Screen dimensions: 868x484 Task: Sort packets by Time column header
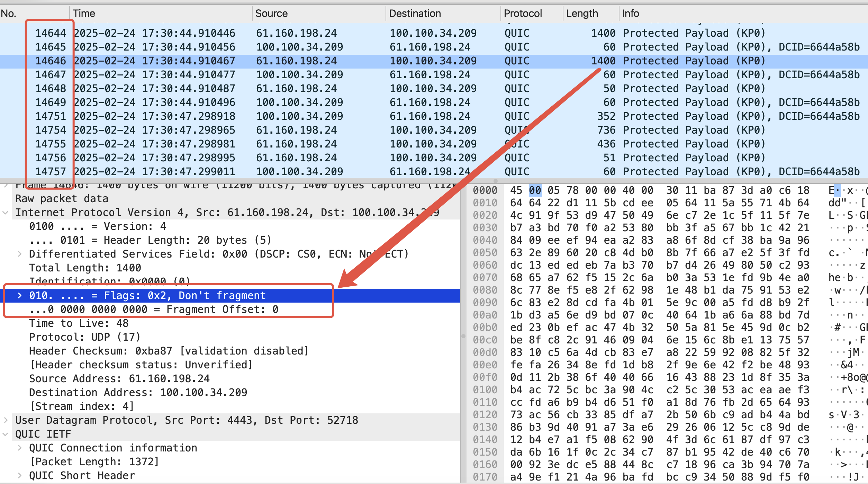84,14
